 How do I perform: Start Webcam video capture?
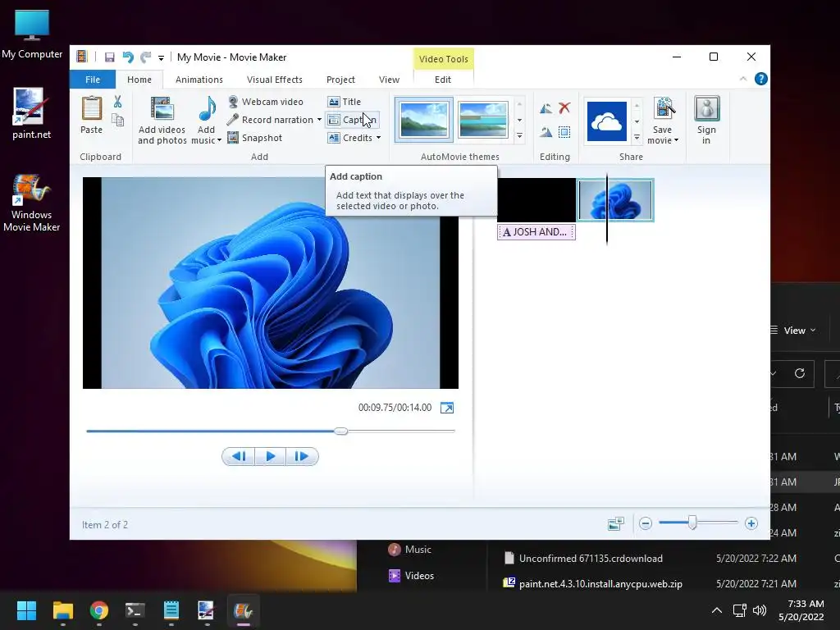[265, 102]
